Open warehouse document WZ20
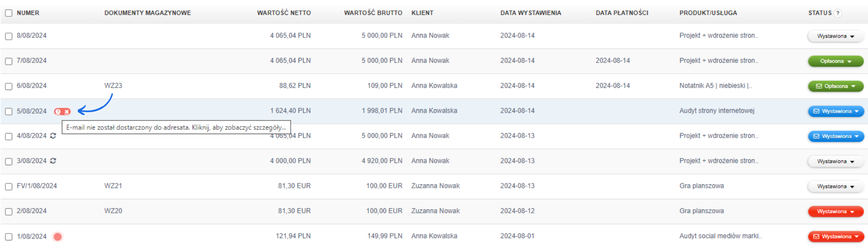The image size is (868, 249). coord(113,211)
